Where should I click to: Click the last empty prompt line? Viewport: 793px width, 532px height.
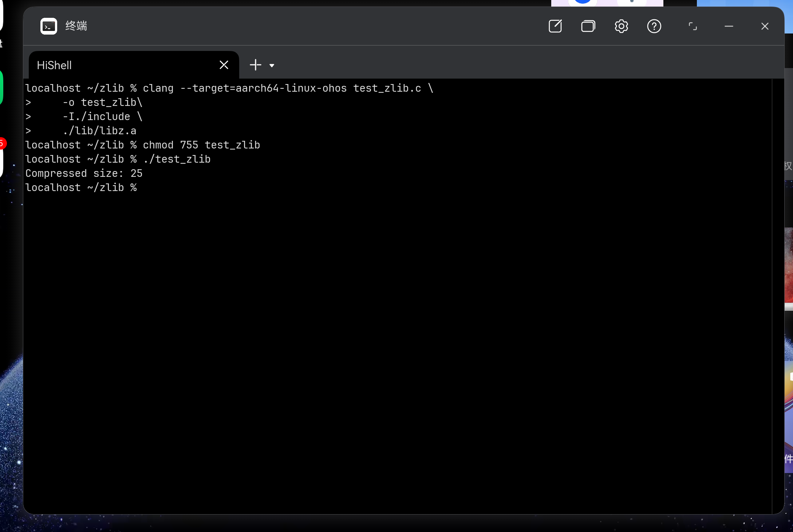pos(81,188)
